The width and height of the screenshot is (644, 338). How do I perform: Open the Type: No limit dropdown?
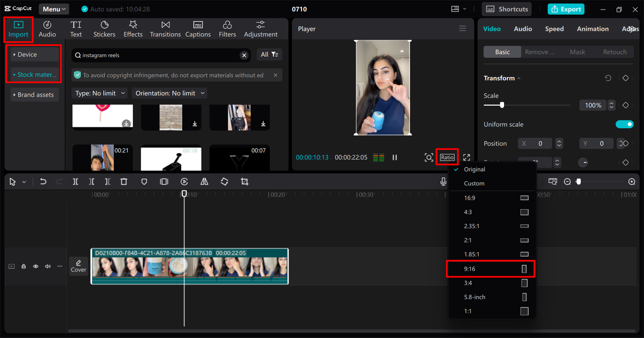[99, 93]
